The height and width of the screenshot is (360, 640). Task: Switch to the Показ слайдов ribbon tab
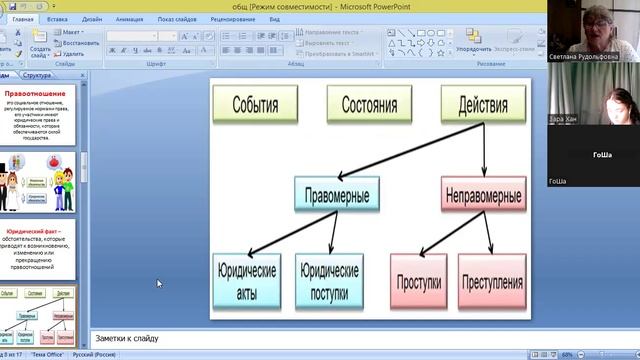pyautogui.click(x=177, y=19)
